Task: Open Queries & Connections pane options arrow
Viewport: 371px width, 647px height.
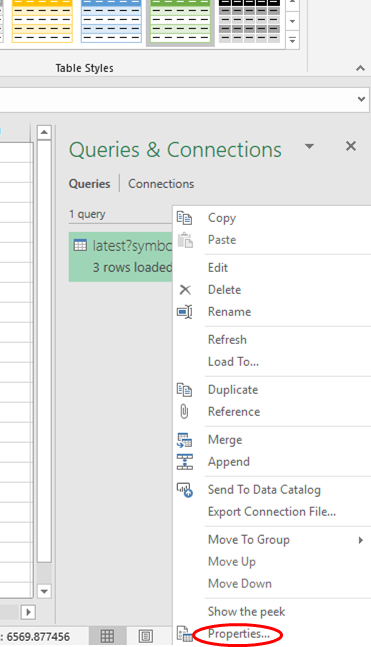Action: pos(309,146)
